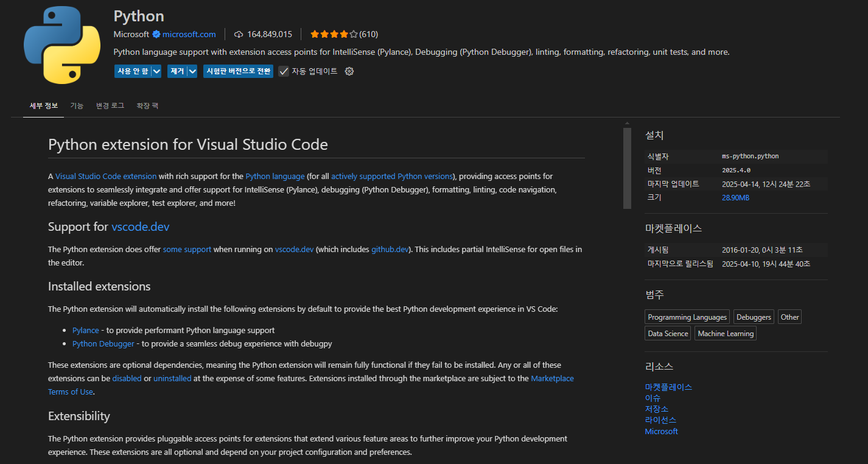868x464 pixels.
Task: Click the download count cloud icon
Action: coord(239,34)
